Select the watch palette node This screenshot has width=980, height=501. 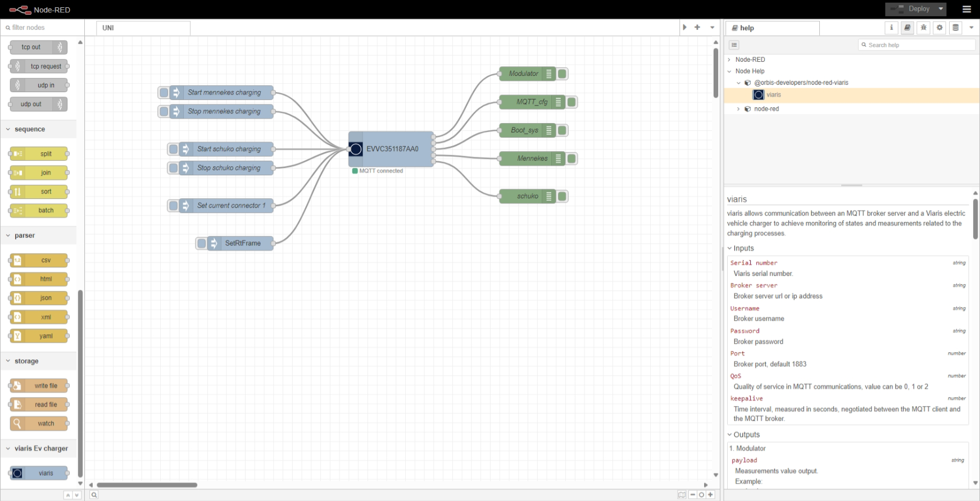tap(38, 423)
